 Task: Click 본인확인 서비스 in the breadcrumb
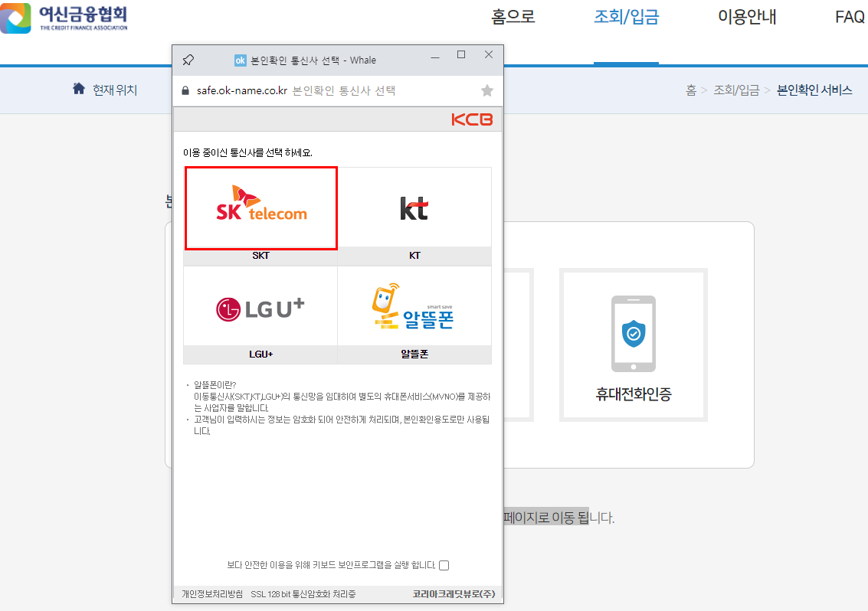point(814,90)
